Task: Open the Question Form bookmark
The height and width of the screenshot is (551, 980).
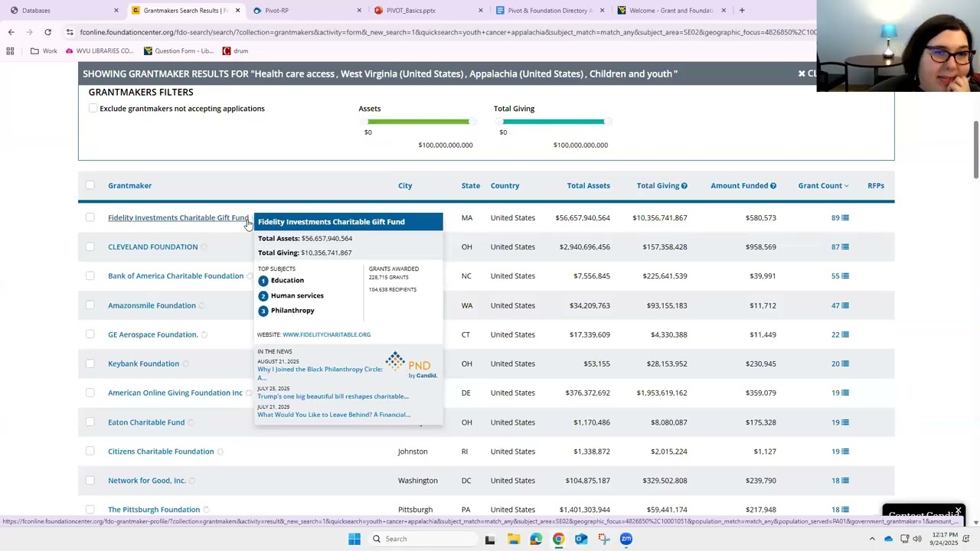Action: (178, 51)
